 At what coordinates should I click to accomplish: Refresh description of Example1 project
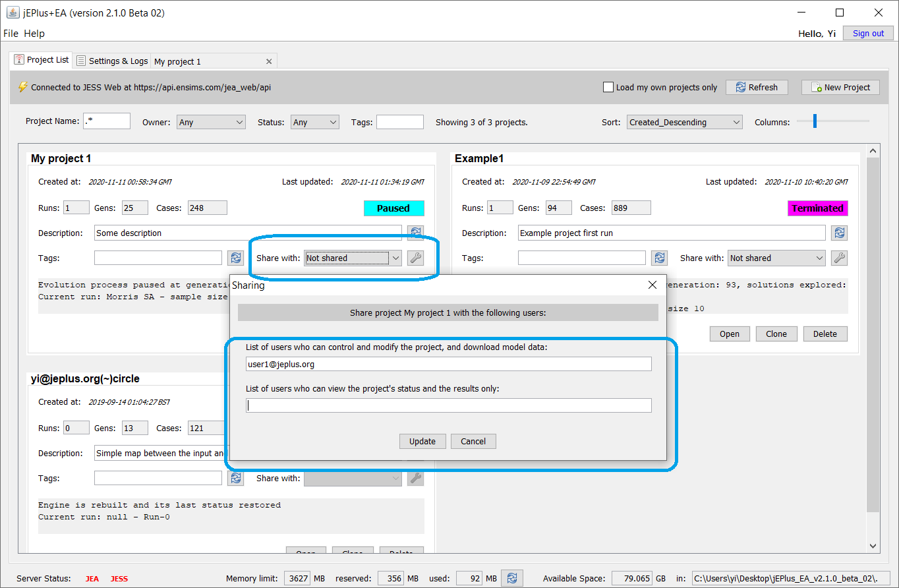pyautogui.click(x=839, y=233)
